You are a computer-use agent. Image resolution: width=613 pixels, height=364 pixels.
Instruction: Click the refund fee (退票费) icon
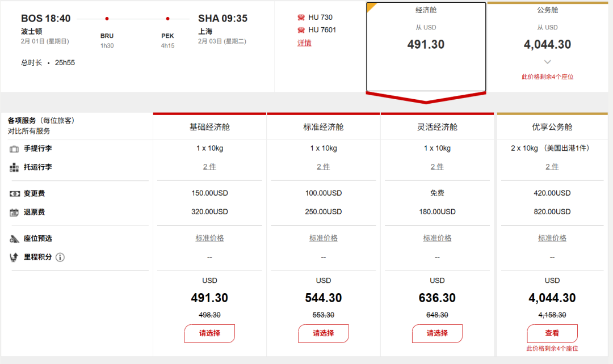click(x=14, y=213)
